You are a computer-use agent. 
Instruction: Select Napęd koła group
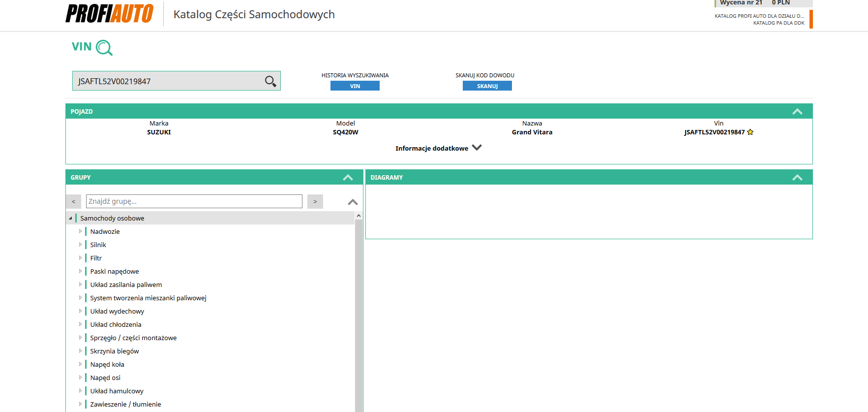107,364
